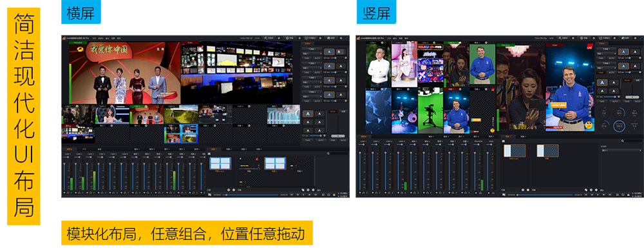Viewport: 644px width, 251px height.
Task: Toggle bottom-right checkbox in left window
Action: click(339, 196)
